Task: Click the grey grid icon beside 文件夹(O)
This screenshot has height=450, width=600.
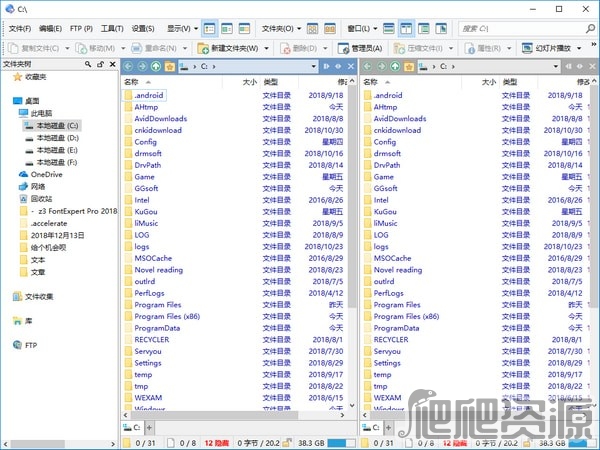Action: click(x=313, y=29)
